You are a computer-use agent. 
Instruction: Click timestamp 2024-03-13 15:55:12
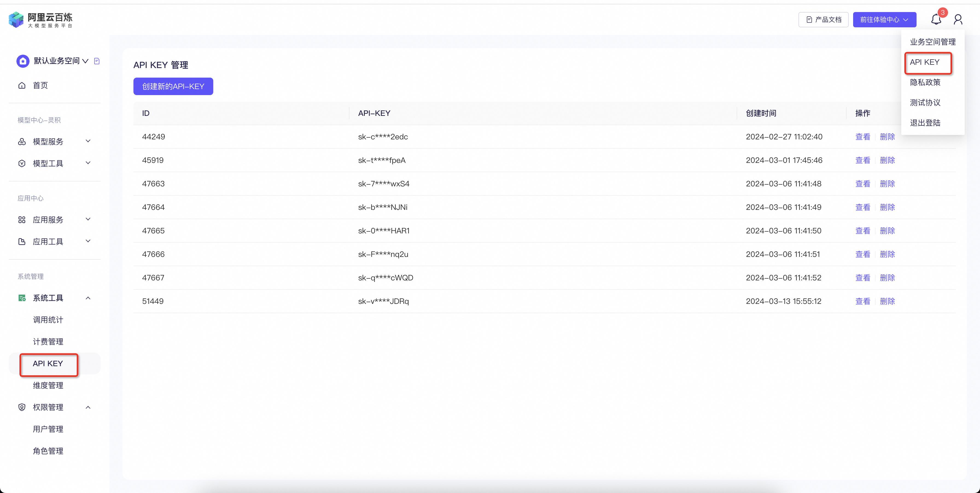[783, 301]
